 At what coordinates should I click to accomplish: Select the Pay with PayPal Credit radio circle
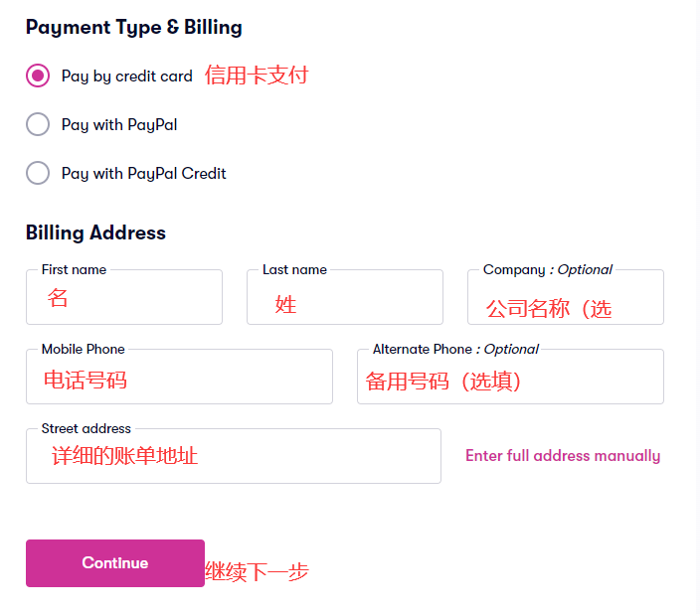(x=38, y=173)
